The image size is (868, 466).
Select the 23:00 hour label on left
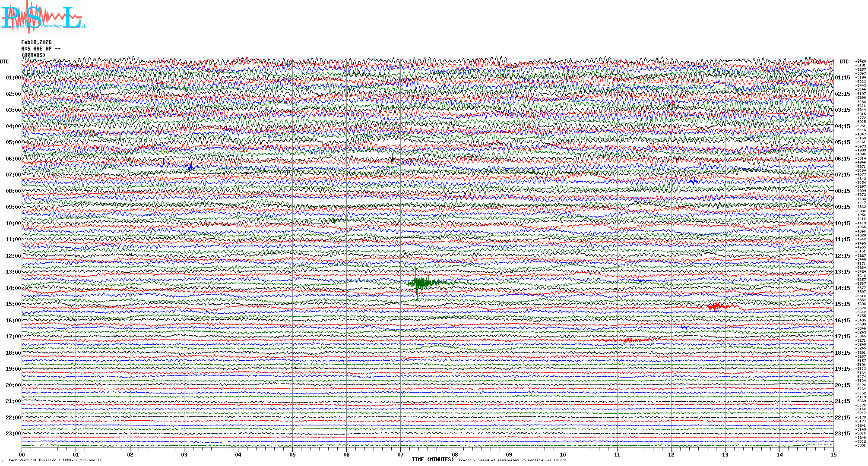[x=13, y=434]
